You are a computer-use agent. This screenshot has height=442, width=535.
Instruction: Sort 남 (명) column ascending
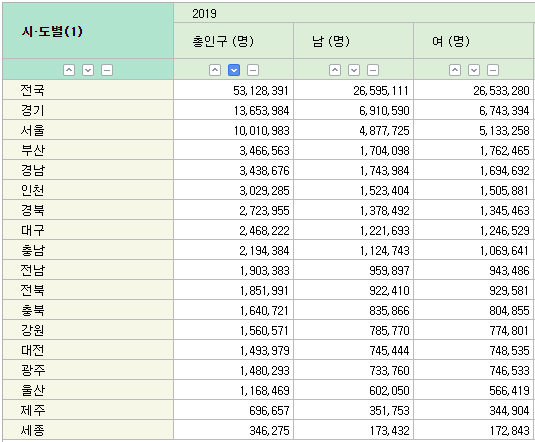(x=335, y=70)
